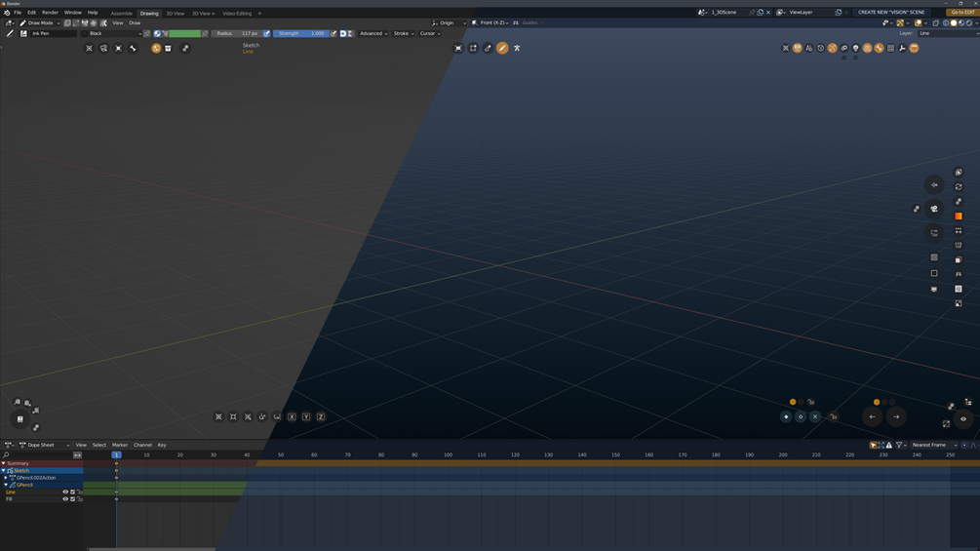Toggle lock icon on the Line layer
This screenshot has height=551, width=980.
(79, 492)
